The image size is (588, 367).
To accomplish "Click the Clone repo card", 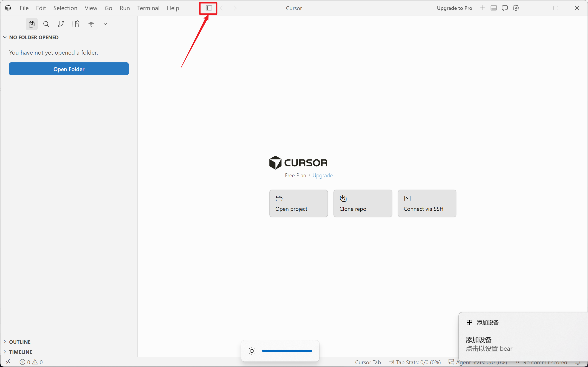I will 363,203.
